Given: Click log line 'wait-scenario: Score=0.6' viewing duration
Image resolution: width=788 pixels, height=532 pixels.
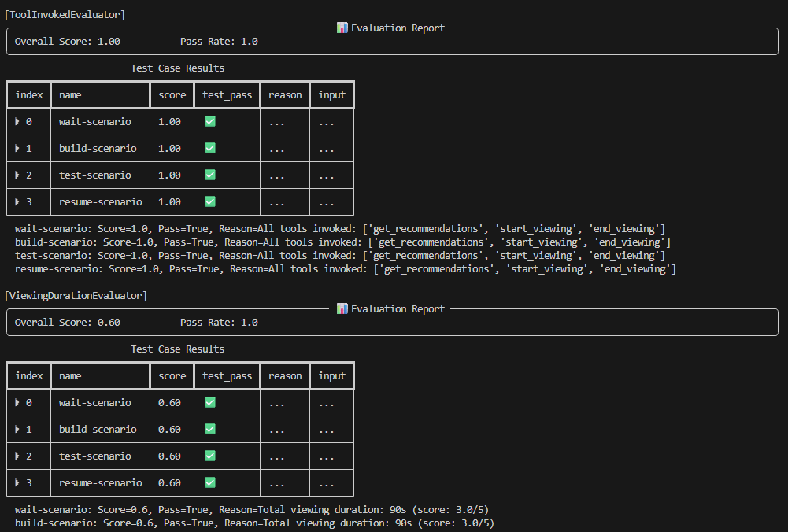Looking at the screenshot, I should [252, 509].
